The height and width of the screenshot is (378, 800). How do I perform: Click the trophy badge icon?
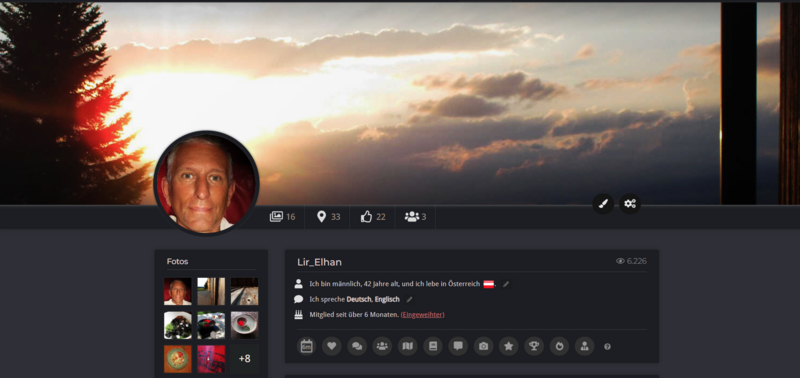coord(534,346)
